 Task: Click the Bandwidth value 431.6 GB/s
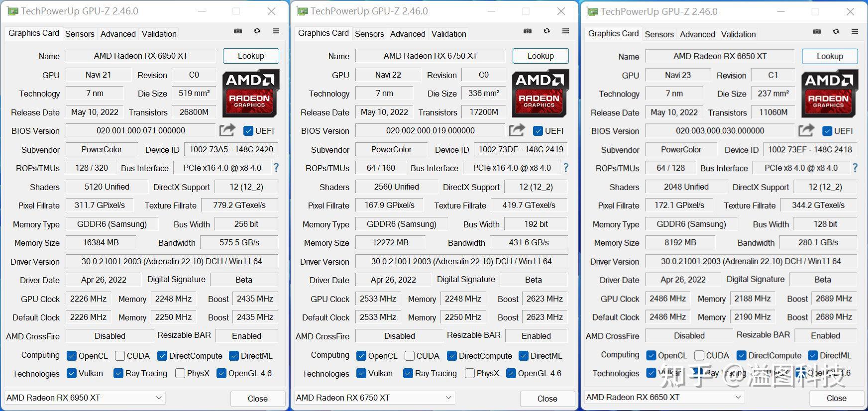point(529,242)
